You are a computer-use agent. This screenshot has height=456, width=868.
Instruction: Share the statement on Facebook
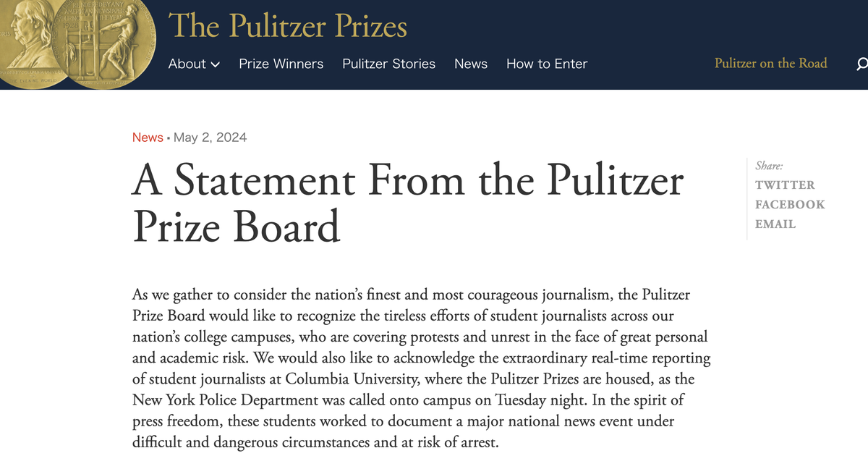click(790, 204)
